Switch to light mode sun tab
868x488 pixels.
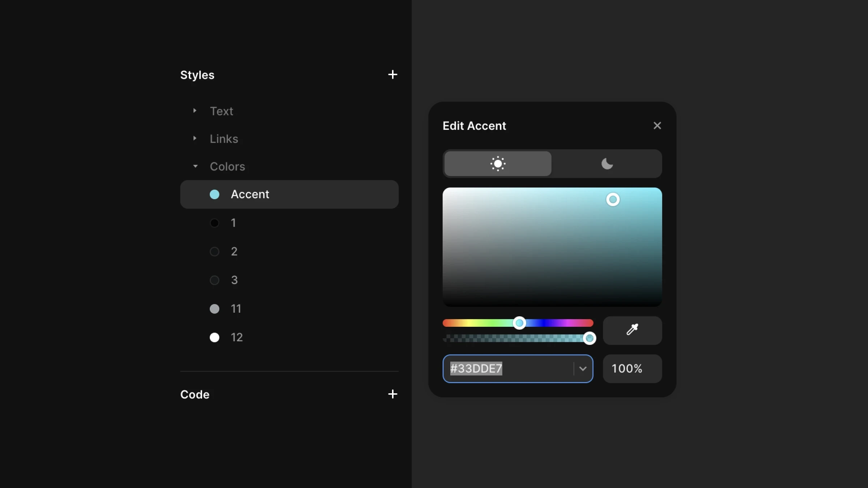pyautogui.click(x=498, y=164)
